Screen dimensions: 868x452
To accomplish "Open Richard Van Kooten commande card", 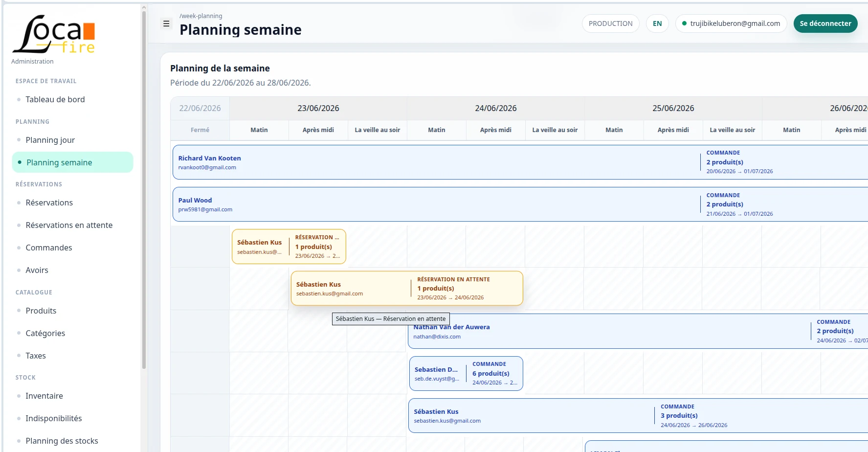I will click(x=520, y=162).
